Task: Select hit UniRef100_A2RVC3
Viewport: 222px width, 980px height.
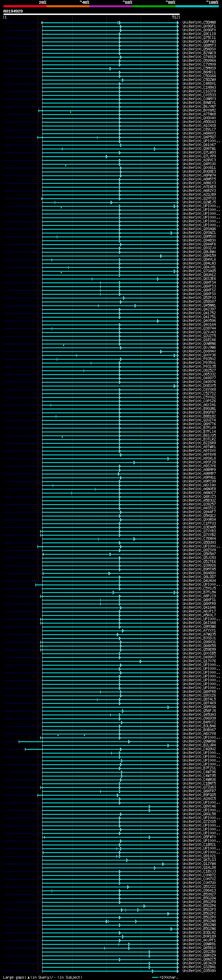Action: pyautogui.click(x=199, y=160)
